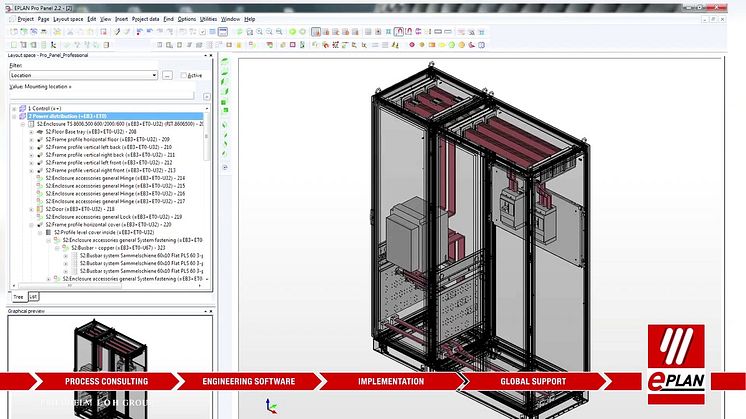
Task: Click the S2:Door item icon in tree
Action: [40, 209]
